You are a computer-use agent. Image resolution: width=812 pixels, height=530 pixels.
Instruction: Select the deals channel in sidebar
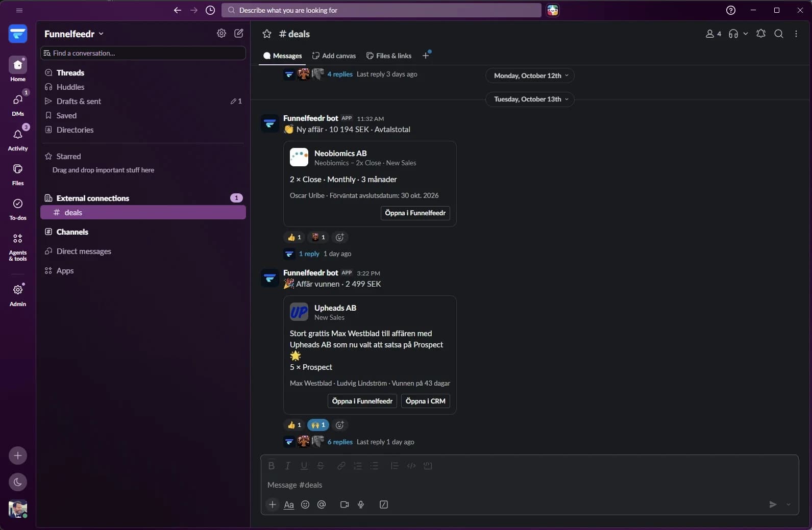pyautogui.click(x=143, y=212)
